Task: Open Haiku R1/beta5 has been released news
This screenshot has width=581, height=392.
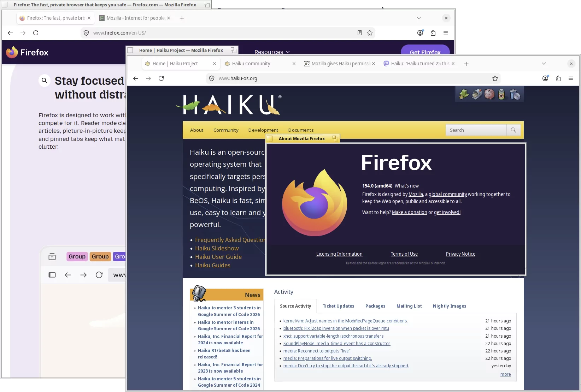Action: (x=224, y=354)
